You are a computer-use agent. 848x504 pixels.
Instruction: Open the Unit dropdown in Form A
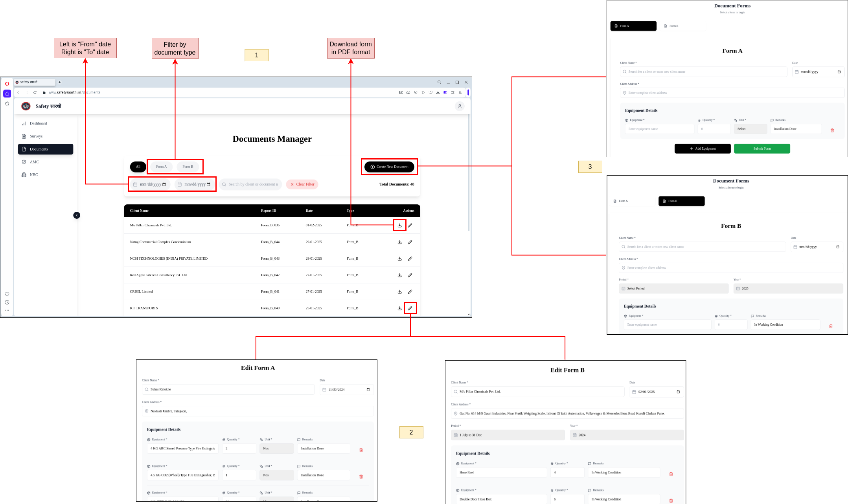click(x=750, y=128)
